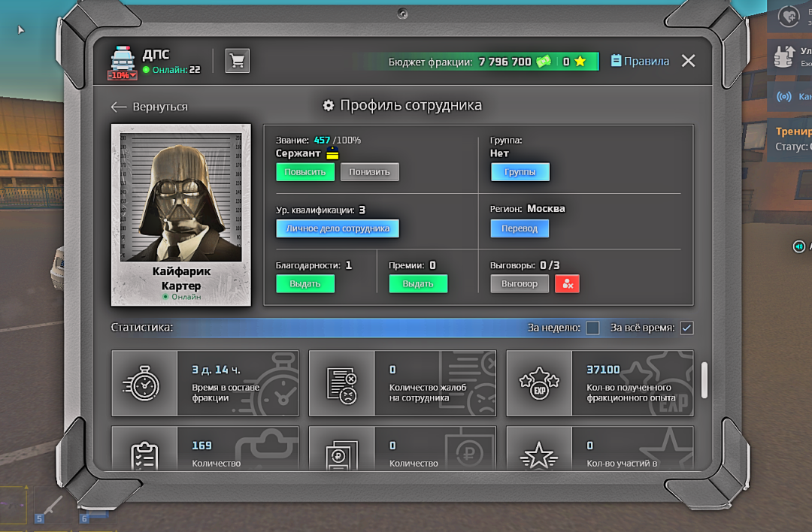
Task: Click the radio signal icon in background game sidebar
Action: point(784,97)
